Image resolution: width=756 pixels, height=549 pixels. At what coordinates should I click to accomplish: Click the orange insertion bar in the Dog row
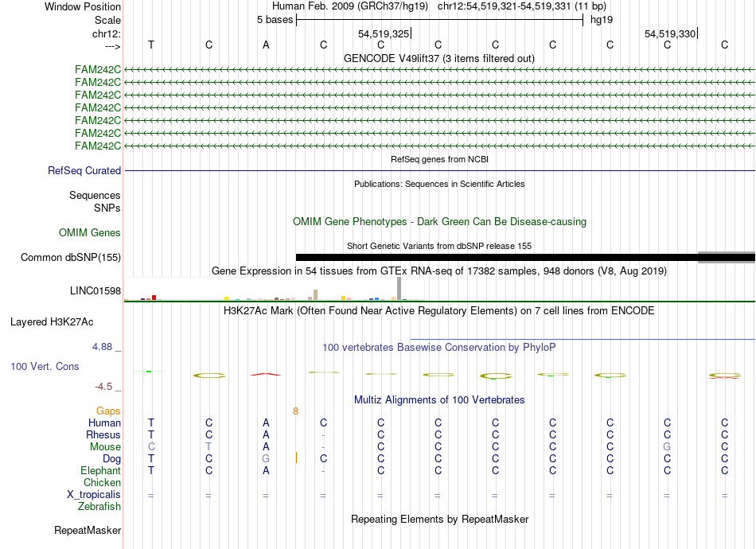point(296,457)
